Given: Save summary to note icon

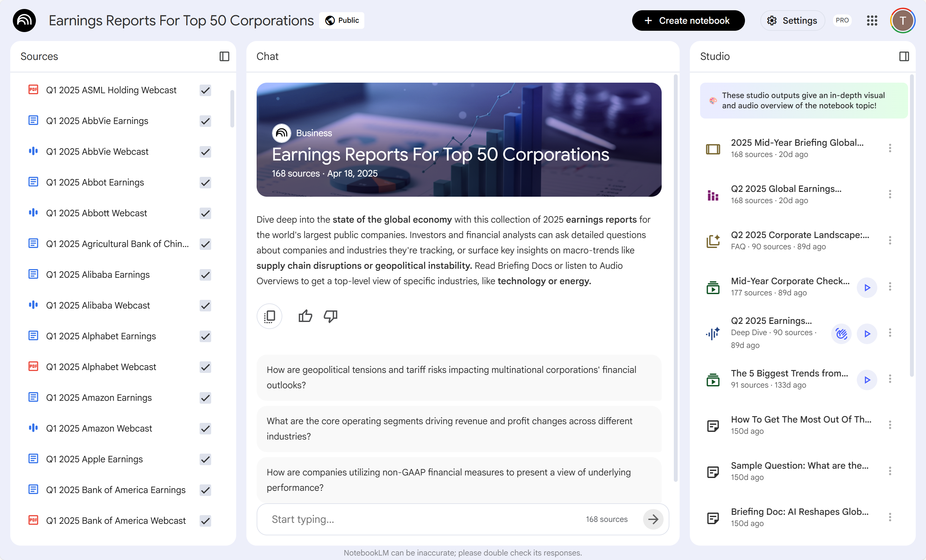Looking at the screenshot, I should pyautogui.click(x=269, y=317).
